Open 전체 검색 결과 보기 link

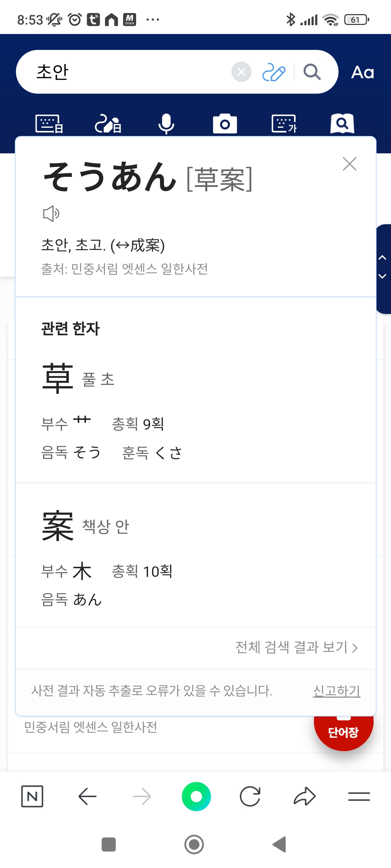(x=297, y=647)
